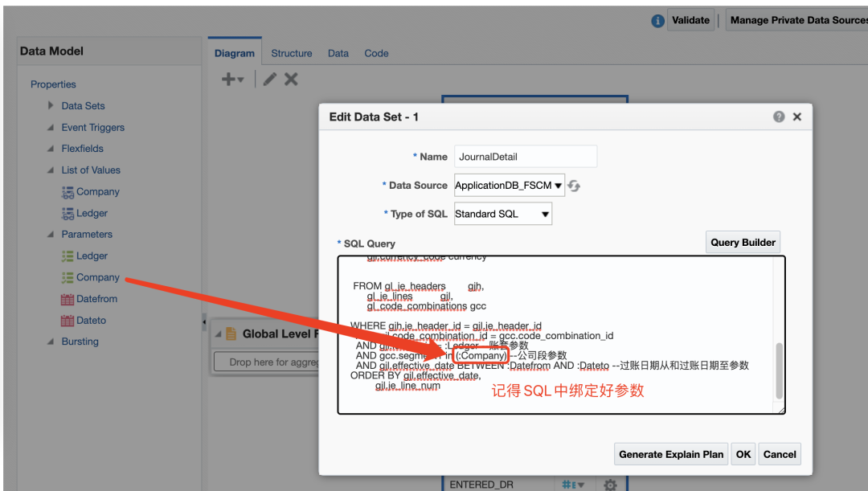The width and height of the screenshot is (868, 491).
Task: Click Dateto calendar icon
Action: (x=68, y=321)
